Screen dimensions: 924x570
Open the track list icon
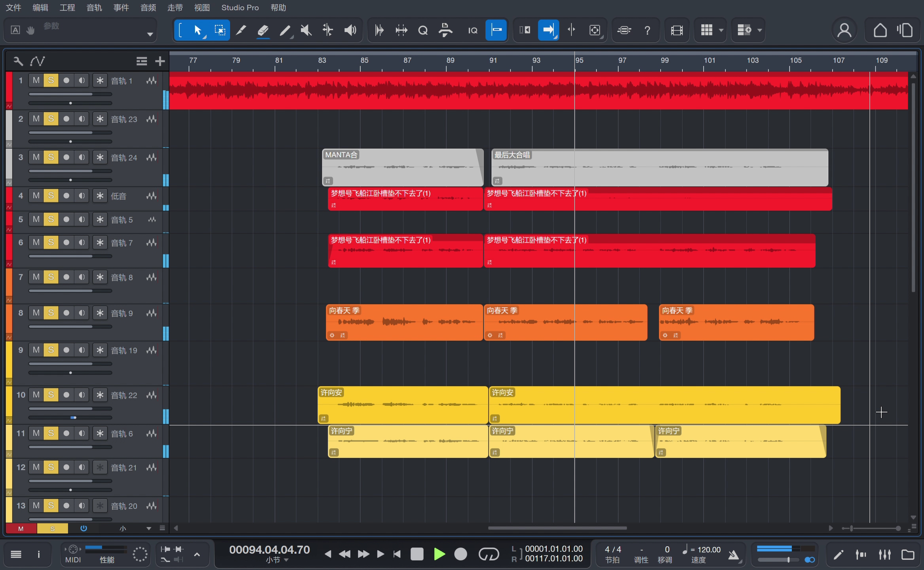click(x=142, y=61)
